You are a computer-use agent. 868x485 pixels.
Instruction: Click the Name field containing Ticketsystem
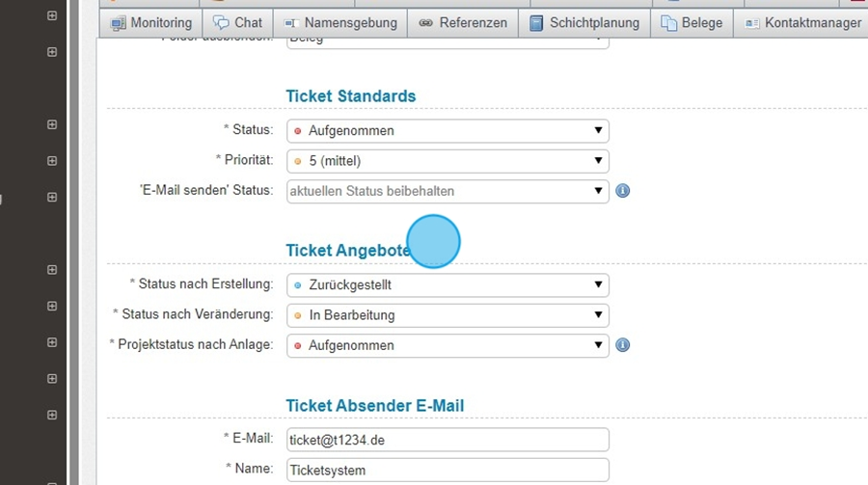click(448, 471)
